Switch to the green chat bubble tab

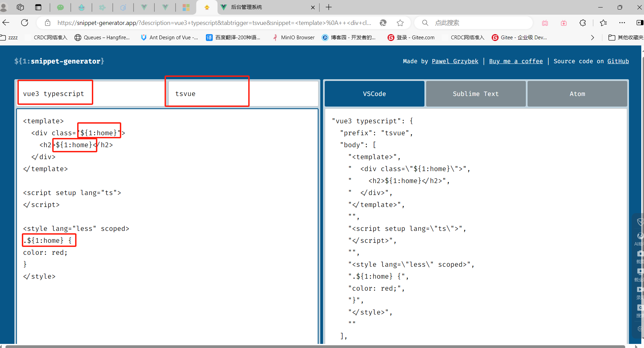click(60, 7)
